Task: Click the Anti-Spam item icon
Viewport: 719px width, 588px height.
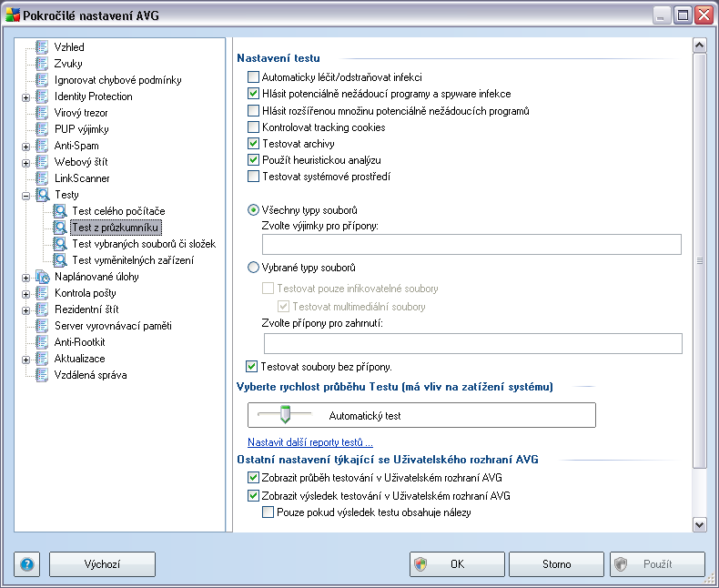Action: 42,146
